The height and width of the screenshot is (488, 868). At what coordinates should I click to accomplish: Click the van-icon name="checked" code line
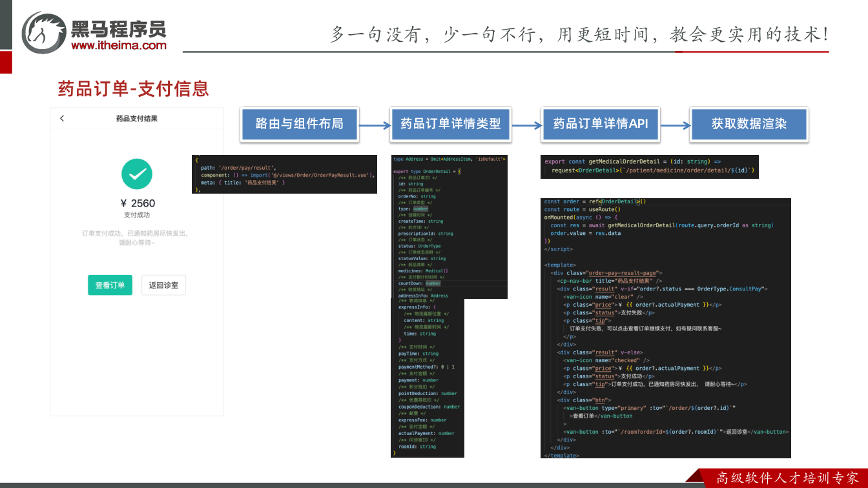click(606, 361)
